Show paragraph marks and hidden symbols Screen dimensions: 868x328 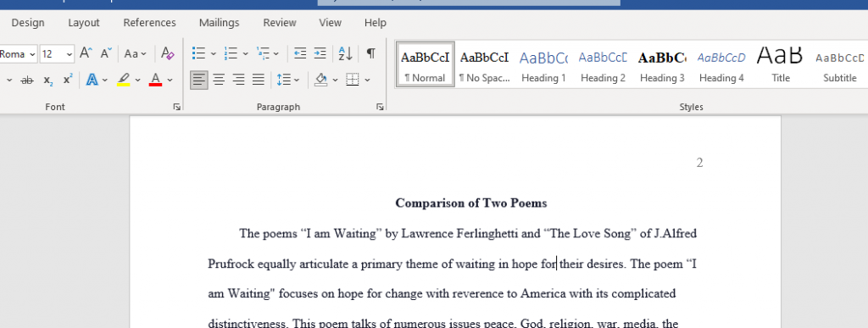click(371, 53)
